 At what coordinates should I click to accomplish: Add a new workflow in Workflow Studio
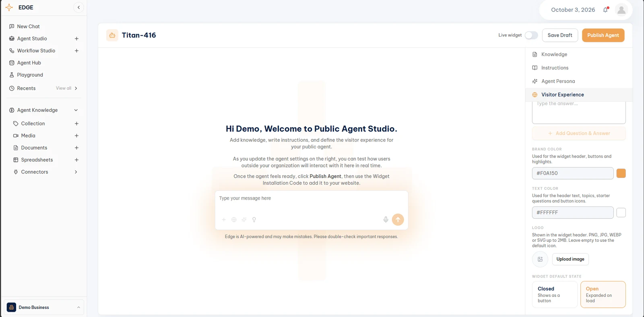(76, 51)
